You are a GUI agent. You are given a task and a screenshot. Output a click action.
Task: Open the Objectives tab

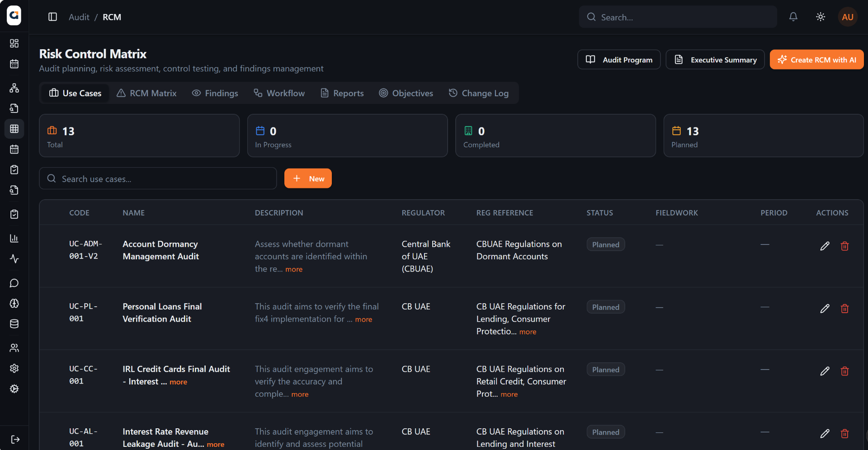(x=406, y=93)
